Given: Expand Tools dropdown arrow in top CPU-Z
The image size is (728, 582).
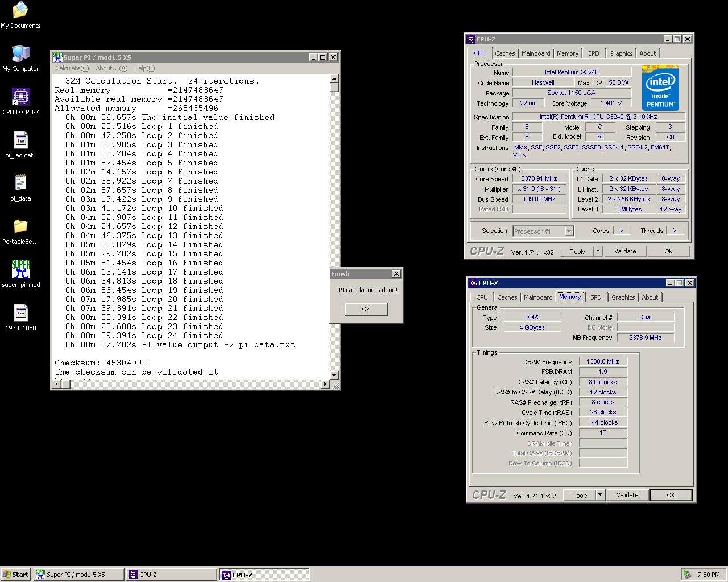Looking at the screenshot, I should (x=598, y=251).
